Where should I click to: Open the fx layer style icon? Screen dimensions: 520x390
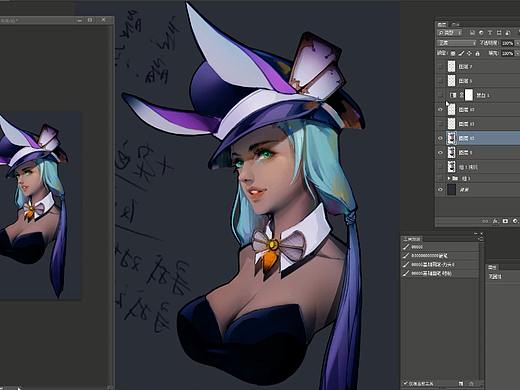tap(496, 221)
